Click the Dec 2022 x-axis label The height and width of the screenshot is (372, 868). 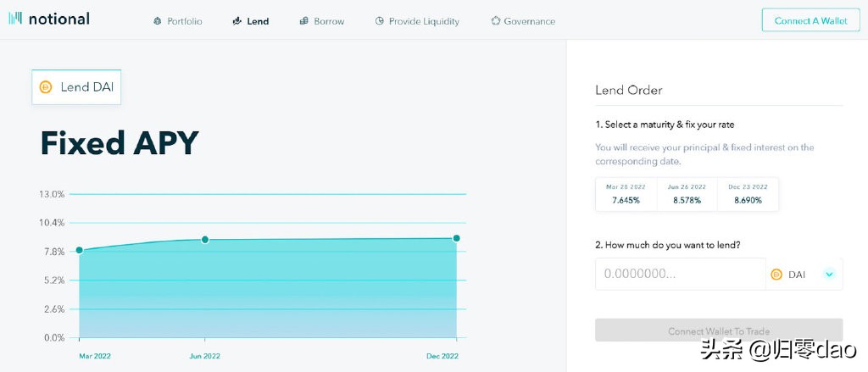click(x=442, y=356)
